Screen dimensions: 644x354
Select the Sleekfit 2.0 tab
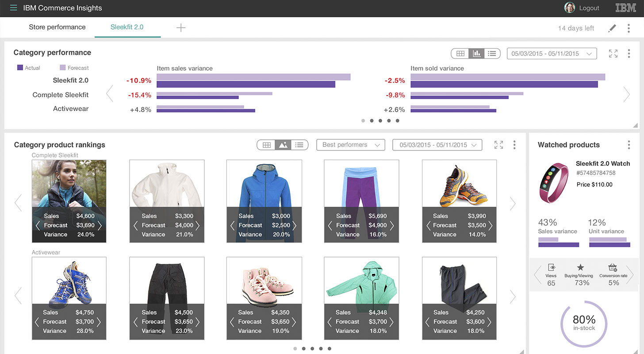tap(127, 27)
